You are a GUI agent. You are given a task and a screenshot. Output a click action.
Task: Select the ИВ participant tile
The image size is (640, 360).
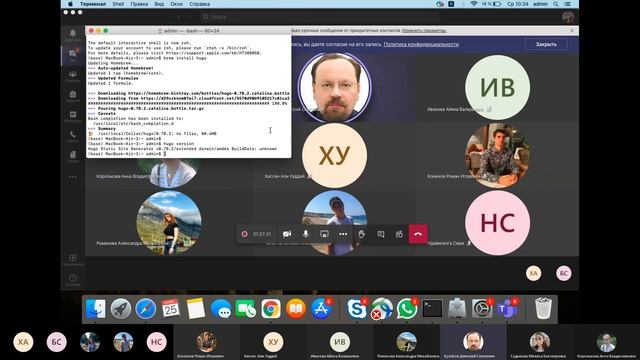coord(498,87)
